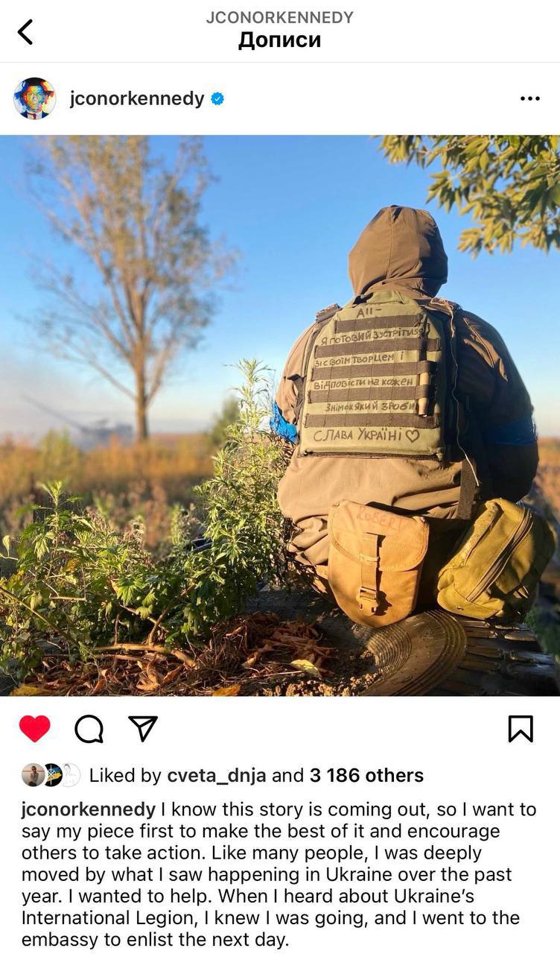
Task: Tap the "Liked by" text line
Action: [256, 775]
